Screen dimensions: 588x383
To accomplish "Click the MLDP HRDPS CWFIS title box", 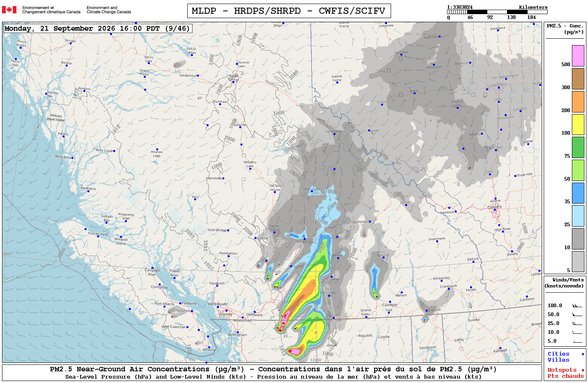I will pyautogui.click(x=289, y=11).
